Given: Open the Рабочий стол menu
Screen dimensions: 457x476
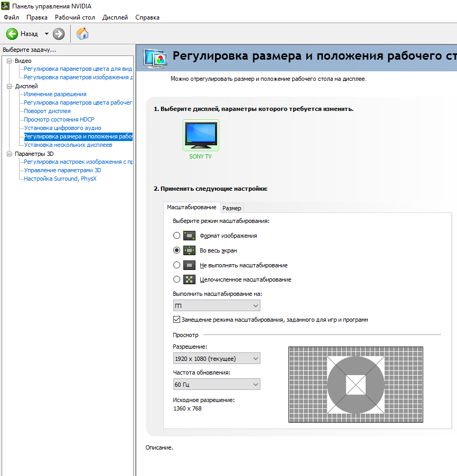Looking at the screenshot, I should [74, 17].
